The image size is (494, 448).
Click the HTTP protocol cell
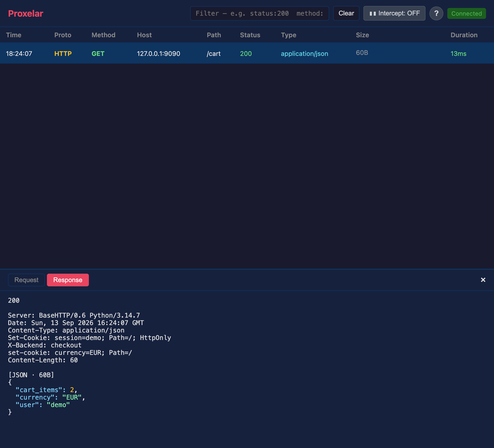coord(63,54)
